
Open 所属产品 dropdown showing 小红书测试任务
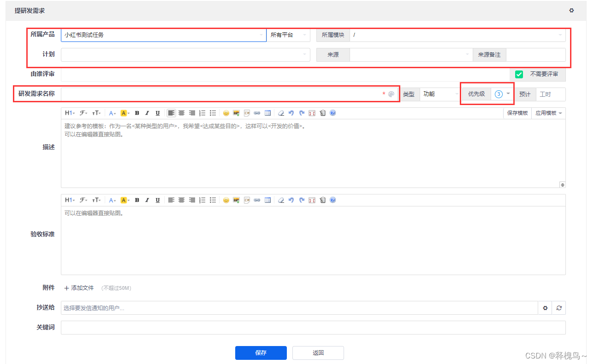pyautogui.click(x=164, y=35)
